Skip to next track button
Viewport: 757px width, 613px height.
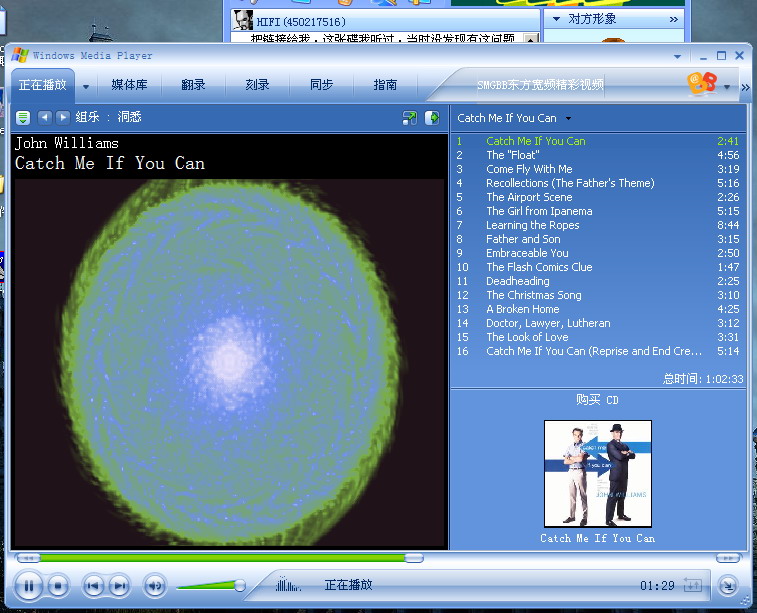click(119, 586)
